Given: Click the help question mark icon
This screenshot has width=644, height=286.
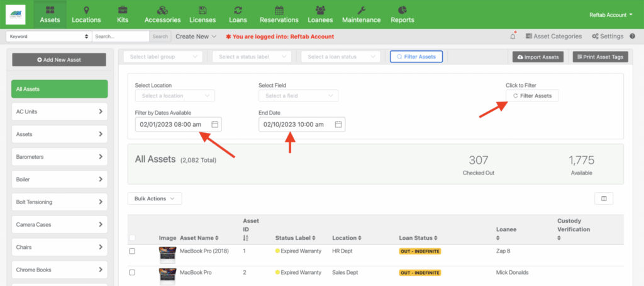Looking at the screenshot, I should pyautogui.click(x=632, y=36).
